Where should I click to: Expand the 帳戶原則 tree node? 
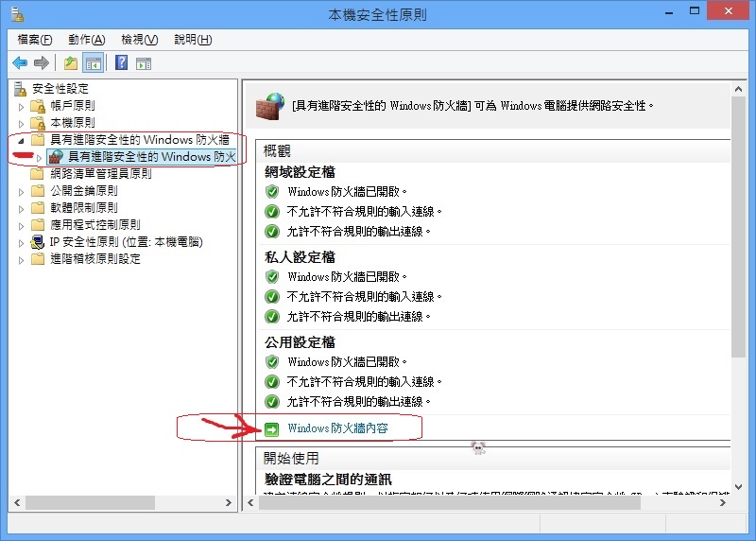(21, 107)
